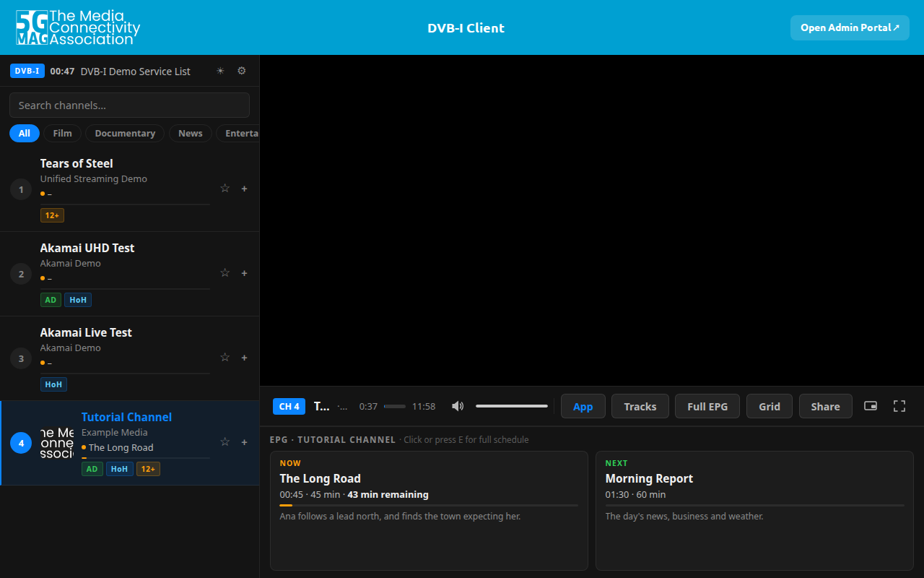
Task: Open the Tracks menu
Action: pyautogui.click(x=640, y=406)
